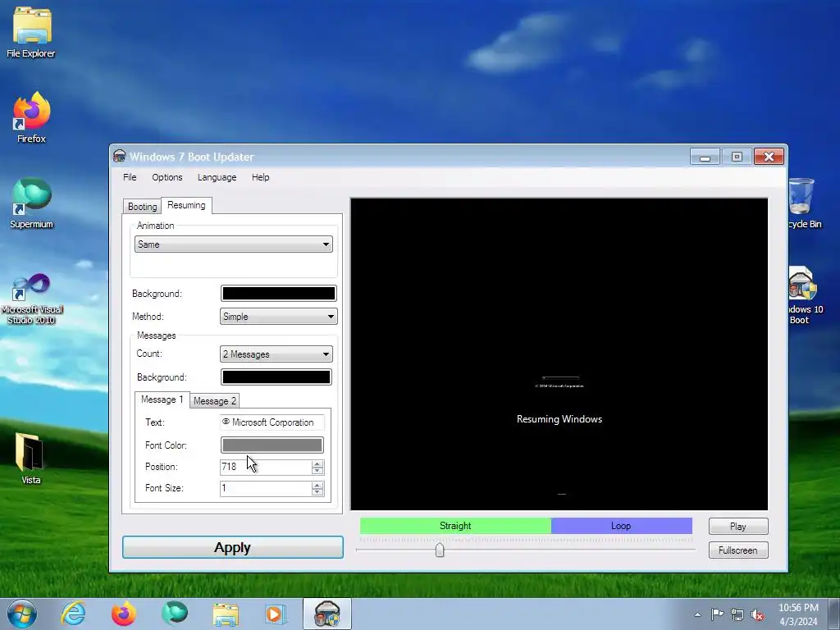Viewport: 840px width, 630px height.
Task: Open Firefox desktop shortcut
Action: (x=31, y=117)
